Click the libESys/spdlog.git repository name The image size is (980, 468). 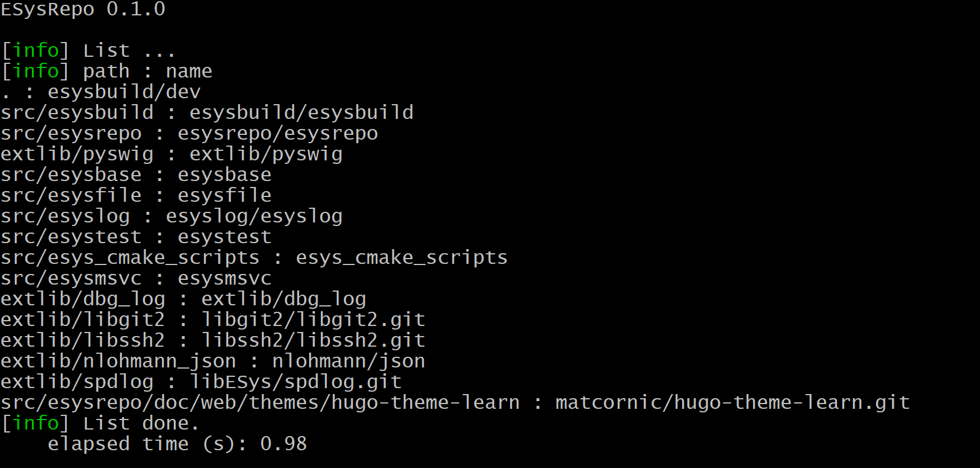296,382
